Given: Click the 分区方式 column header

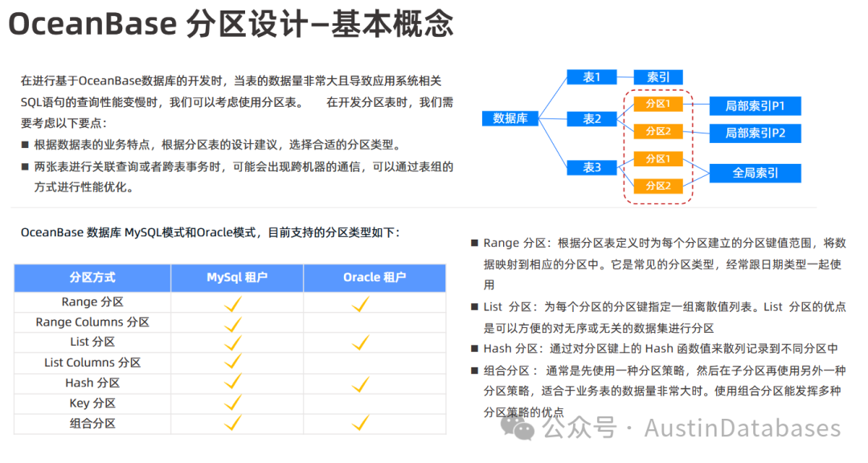Looking at the screenshot, I should [x=92, y=277].
